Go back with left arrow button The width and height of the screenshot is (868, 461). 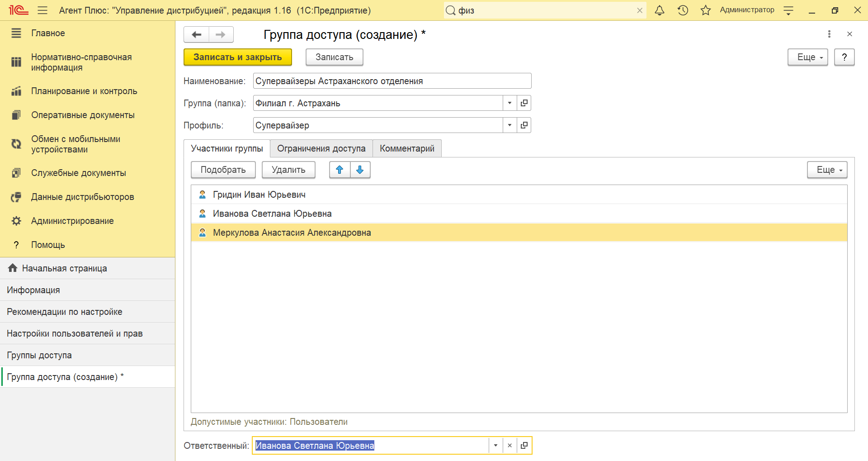coord(197,34)
